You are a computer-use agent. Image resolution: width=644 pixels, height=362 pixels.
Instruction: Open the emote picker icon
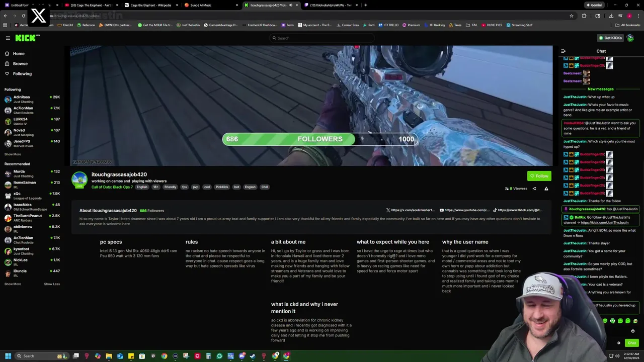[x=633, y=331]
